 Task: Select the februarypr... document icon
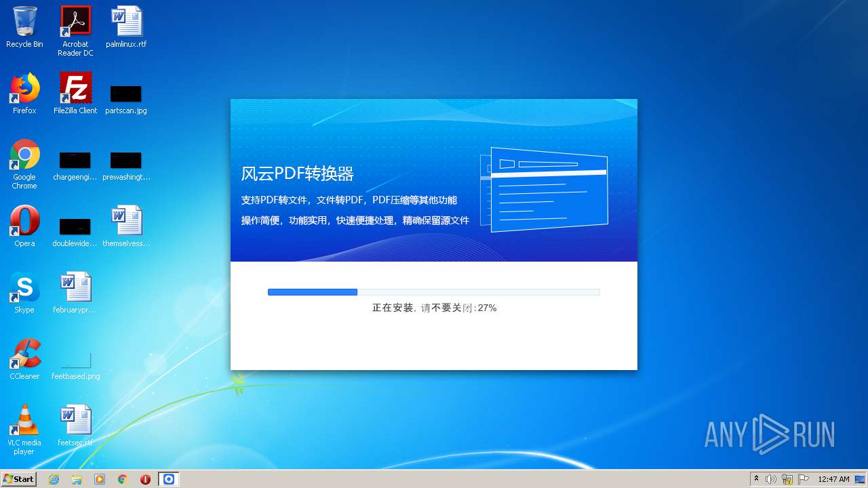(x=75, y=293)
